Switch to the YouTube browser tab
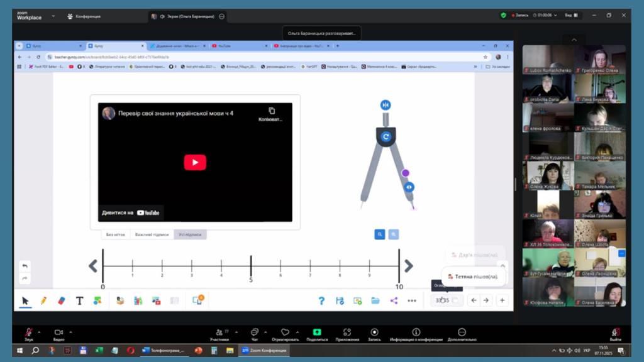The image size is (644, 362). tap(239, 46)
